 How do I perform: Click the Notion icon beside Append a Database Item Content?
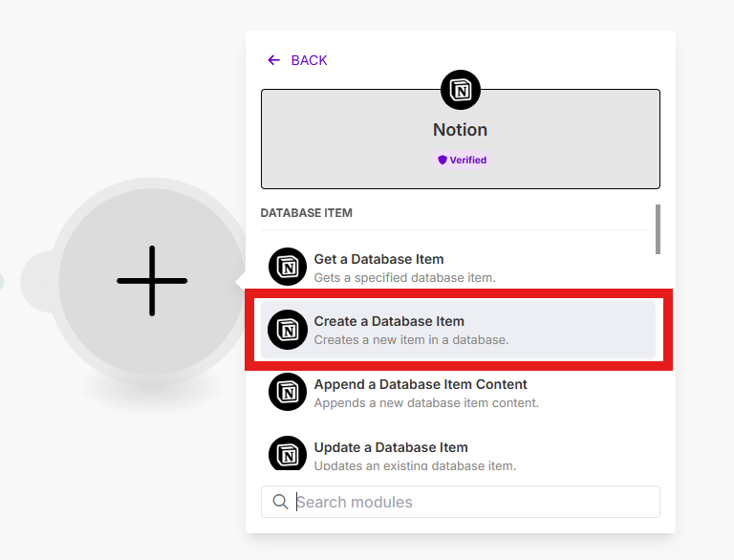[288, 392]
